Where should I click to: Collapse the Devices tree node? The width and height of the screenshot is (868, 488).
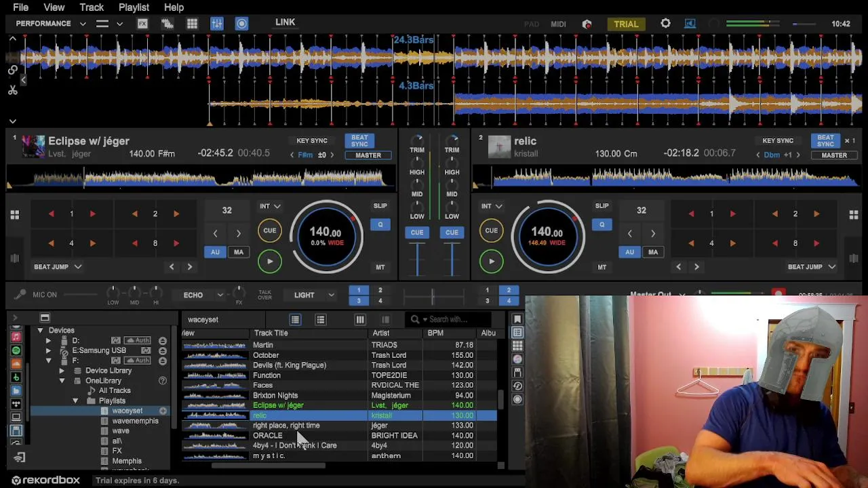coord(40,331)
